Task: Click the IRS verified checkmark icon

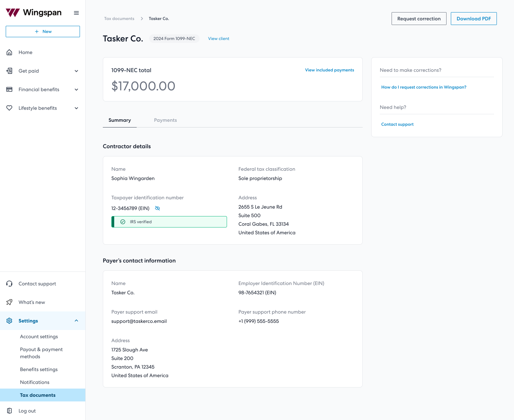Action: (x=123, y=222)
